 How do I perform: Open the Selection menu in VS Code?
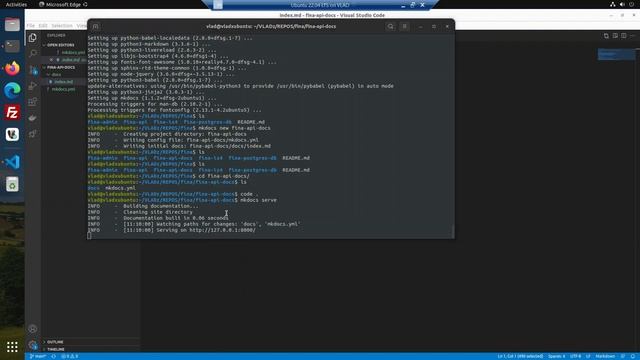tap(62, 26)
